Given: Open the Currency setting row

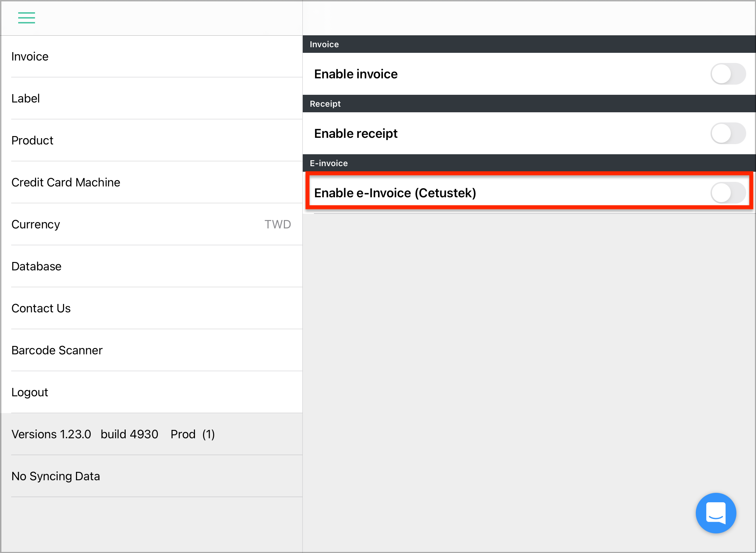Looking at the screenshot, I should pos(152,224).
